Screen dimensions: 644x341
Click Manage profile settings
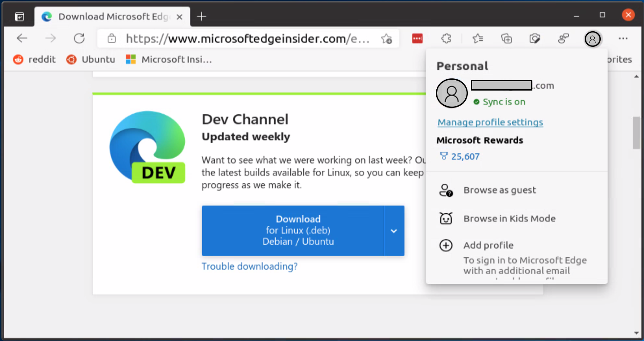tap(490, 122)
